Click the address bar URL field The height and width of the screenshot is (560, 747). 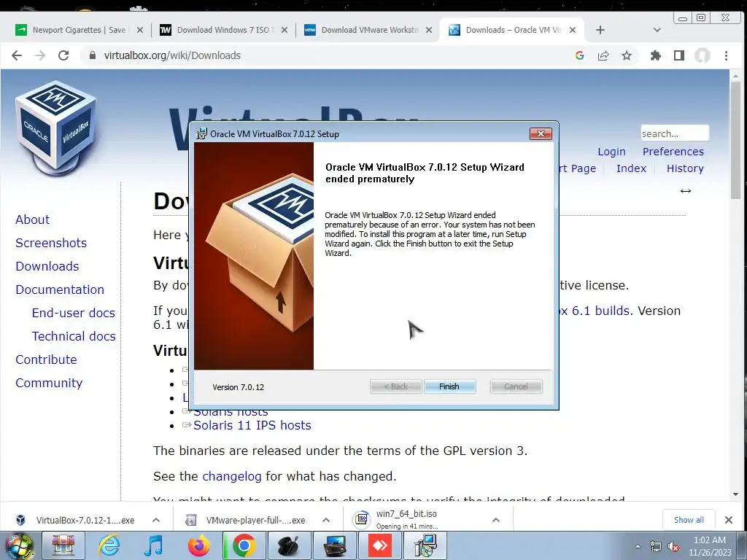click(329, 55)
